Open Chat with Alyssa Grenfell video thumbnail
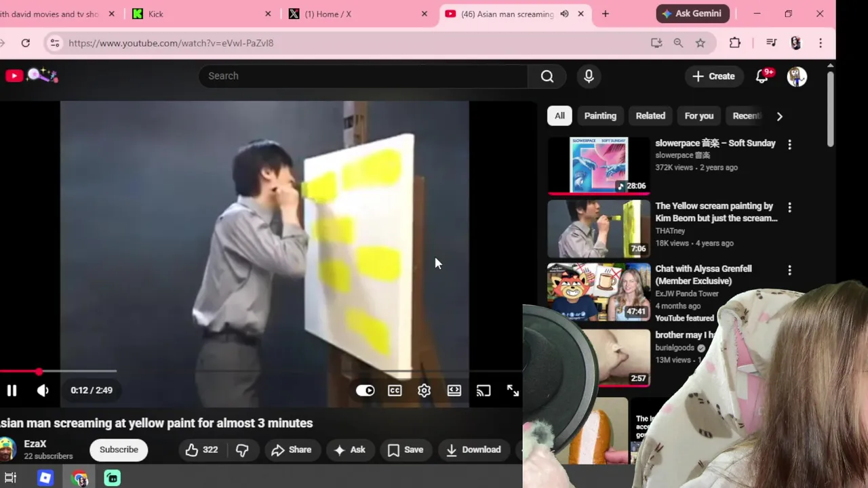 tap(599, 291)
